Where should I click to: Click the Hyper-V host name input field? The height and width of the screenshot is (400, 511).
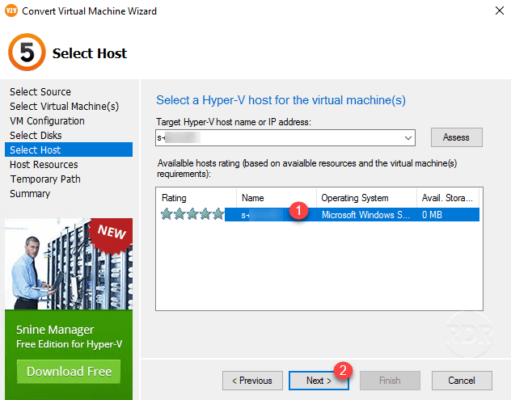[285, 138]
